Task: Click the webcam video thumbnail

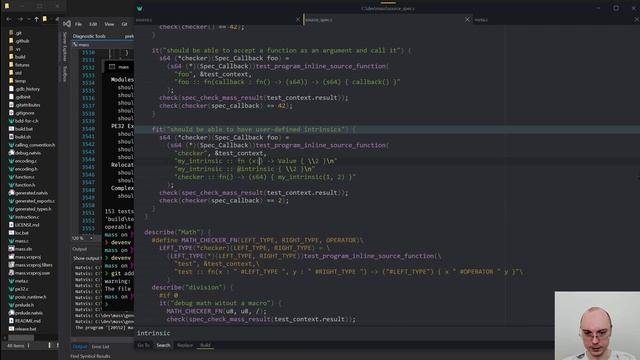Action: (597, 326)
